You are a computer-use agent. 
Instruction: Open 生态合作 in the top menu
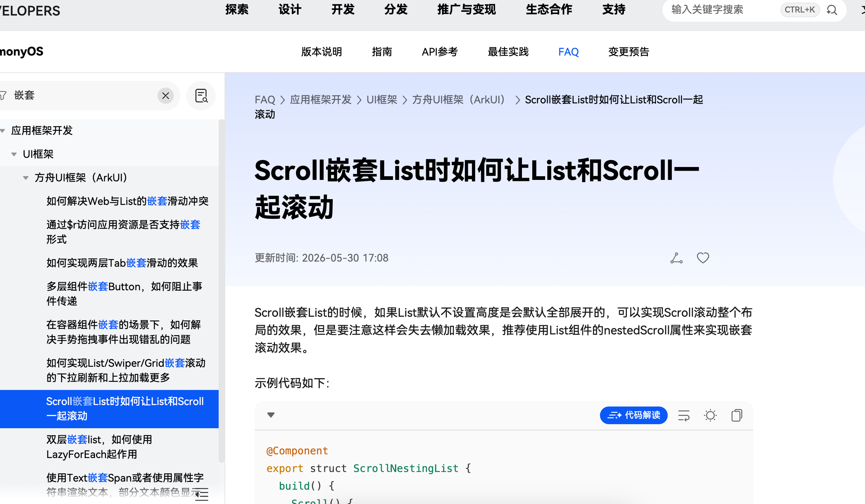[x=549, y=10]
